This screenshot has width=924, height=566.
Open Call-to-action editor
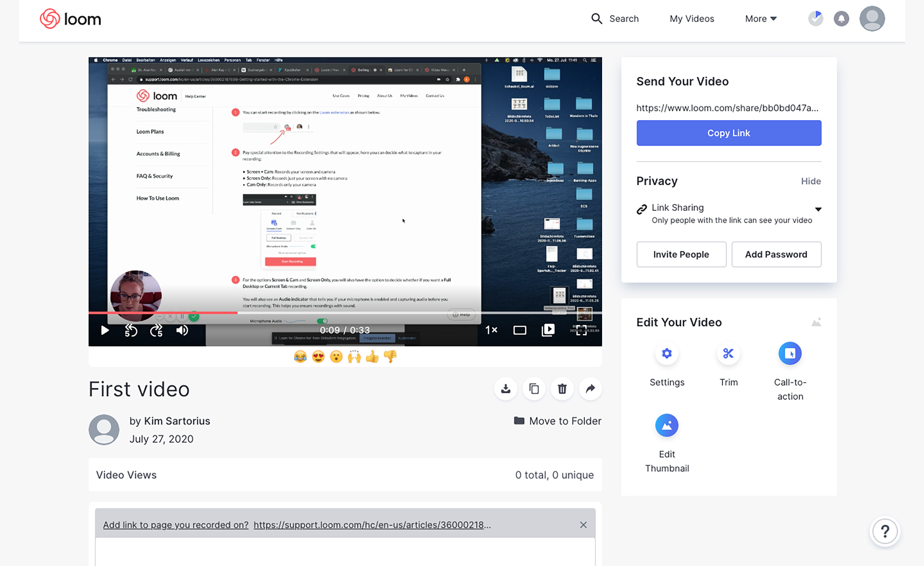point(790,354)
